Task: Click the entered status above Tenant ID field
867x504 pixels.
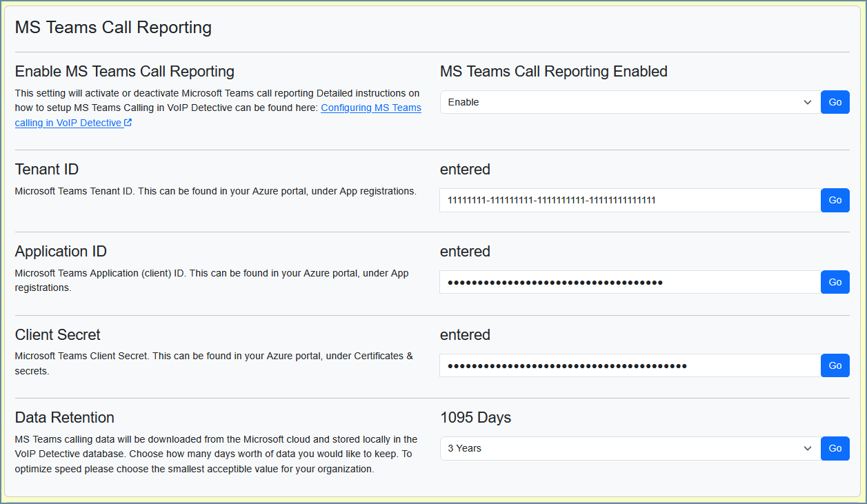Action: coord(465,169)
